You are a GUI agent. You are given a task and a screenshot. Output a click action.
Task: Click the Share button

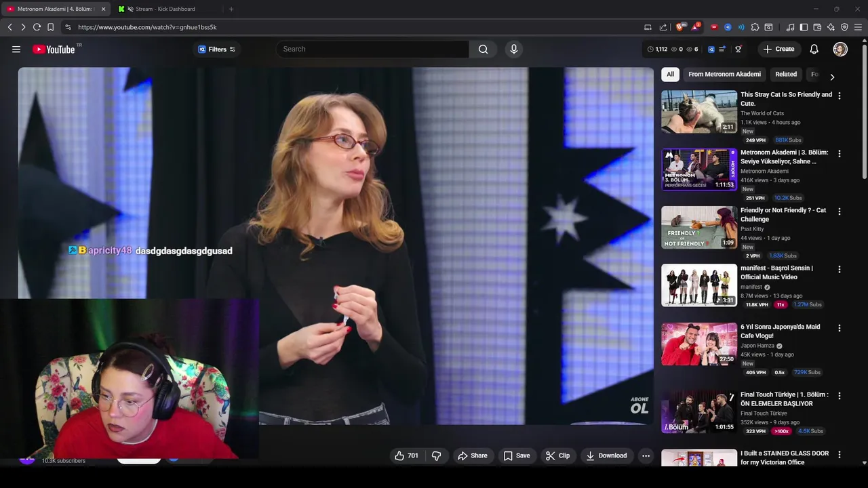tap(472, 455)
